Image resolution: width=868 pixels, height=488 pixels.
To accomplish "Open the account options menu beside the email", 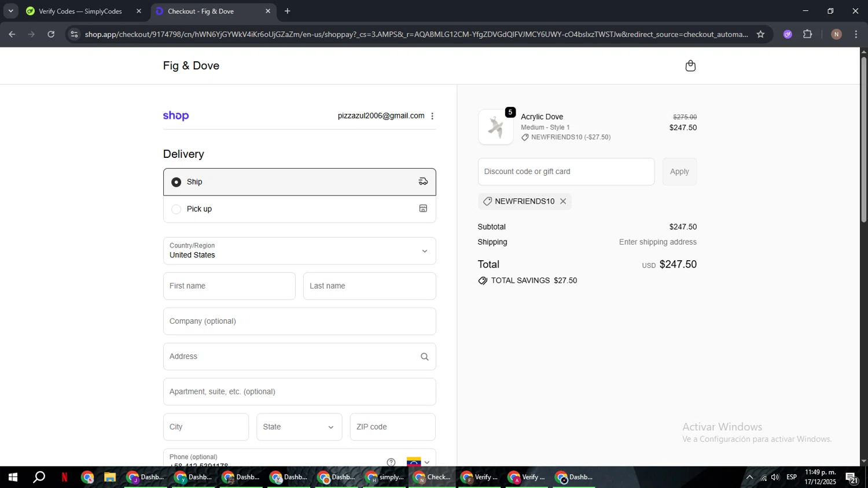I will pyautogui.click(x=432, y=116).
